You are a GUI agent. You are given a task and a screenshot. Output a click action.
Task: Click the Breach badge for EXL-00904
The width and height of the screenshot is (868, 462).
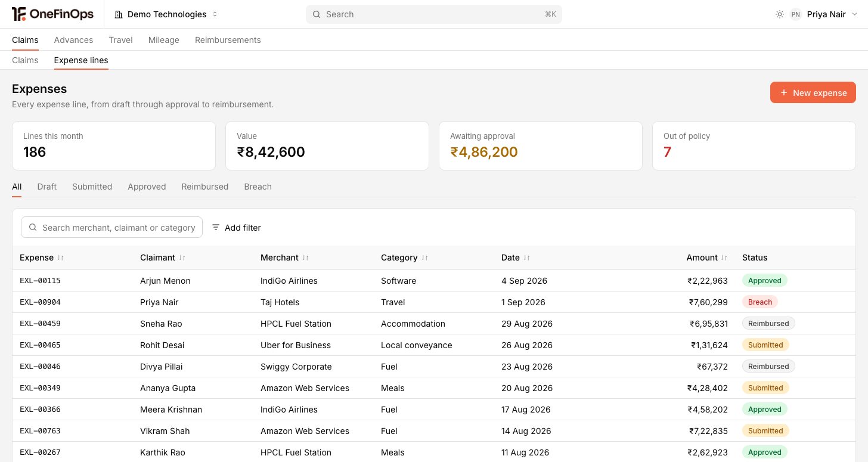pos(760,302)
